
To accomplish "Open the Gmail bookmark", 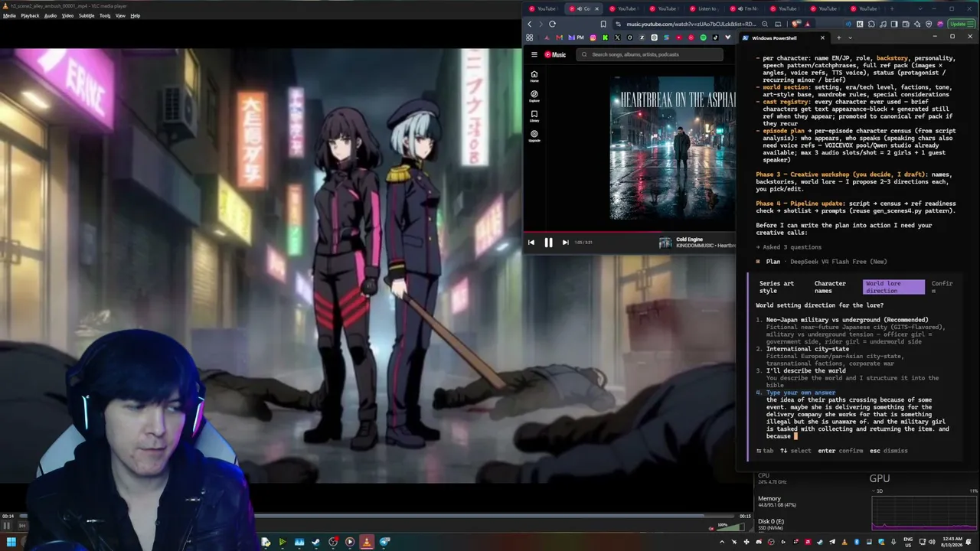I will click(x=558, y=37).
